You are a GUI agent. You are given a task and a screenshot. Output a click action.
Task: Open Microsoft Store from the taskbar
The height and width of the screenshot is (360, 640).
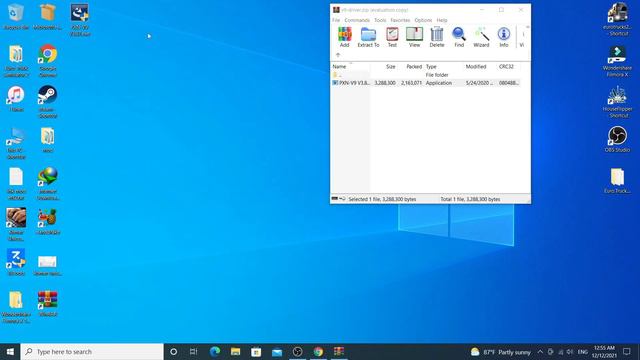click(x=256, y=351)
